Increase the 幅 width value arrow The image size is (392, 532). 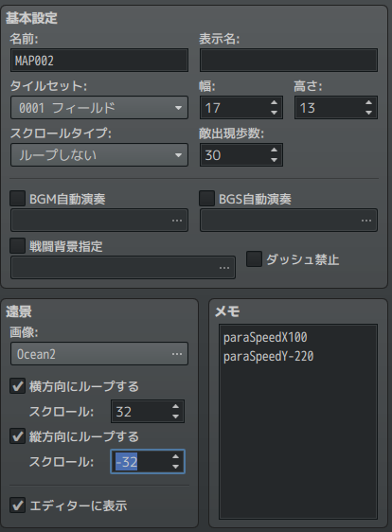tap(275, 103)
